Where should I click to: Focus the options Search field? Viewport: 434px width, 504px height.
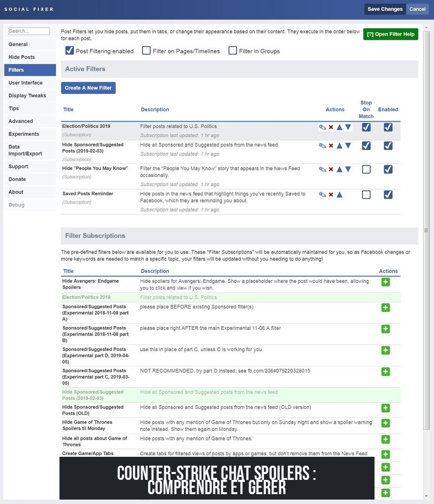29,31
